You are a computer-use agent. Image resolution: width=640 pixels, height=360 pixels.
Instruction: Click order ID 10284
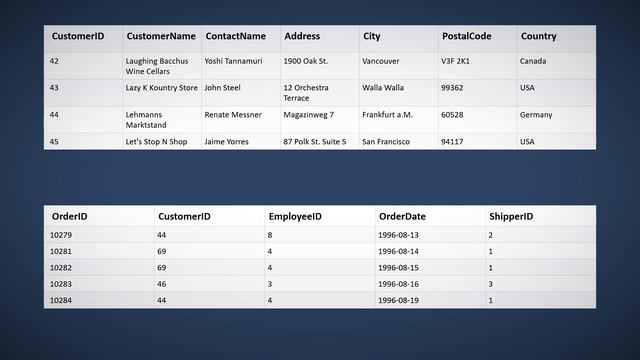click(61, 300)
